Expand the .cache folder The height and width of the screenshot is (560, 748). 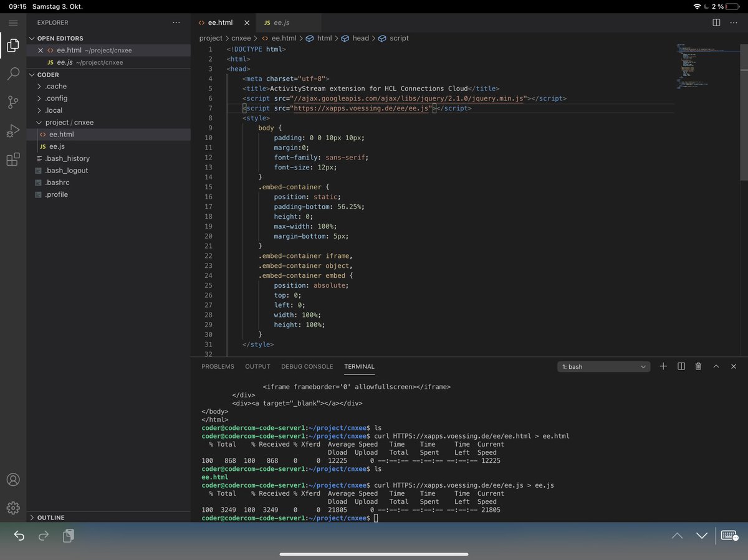coord(108,87)
